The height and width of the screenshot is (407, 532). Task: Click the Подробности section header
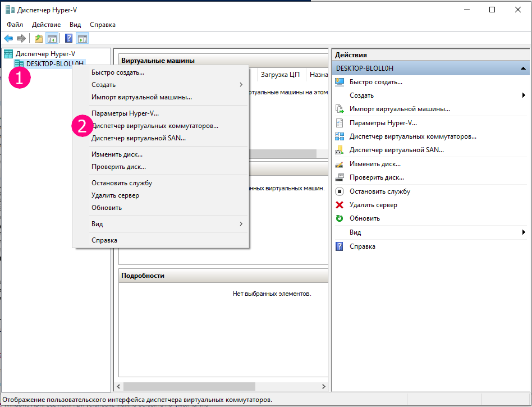[x=224, y=276]
